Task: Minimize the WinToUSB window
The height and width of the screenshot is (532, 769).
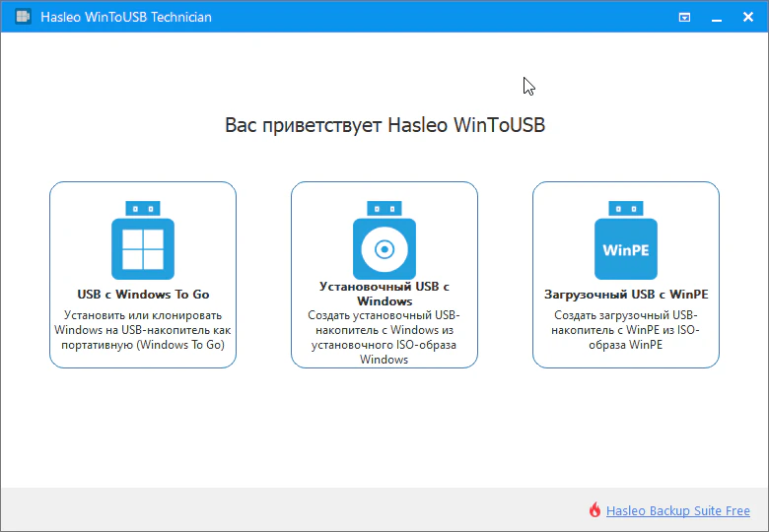Action: [x=714, y=17]
